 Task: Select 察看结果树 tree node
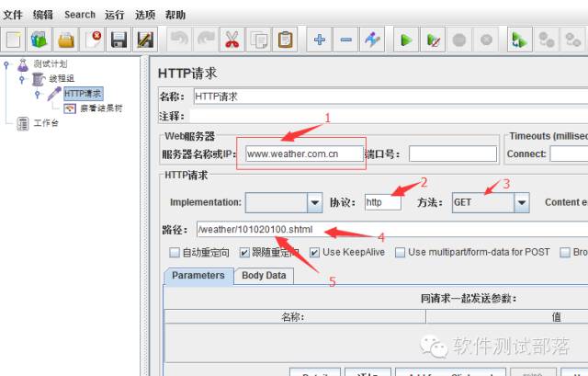[x=101, y=108]
